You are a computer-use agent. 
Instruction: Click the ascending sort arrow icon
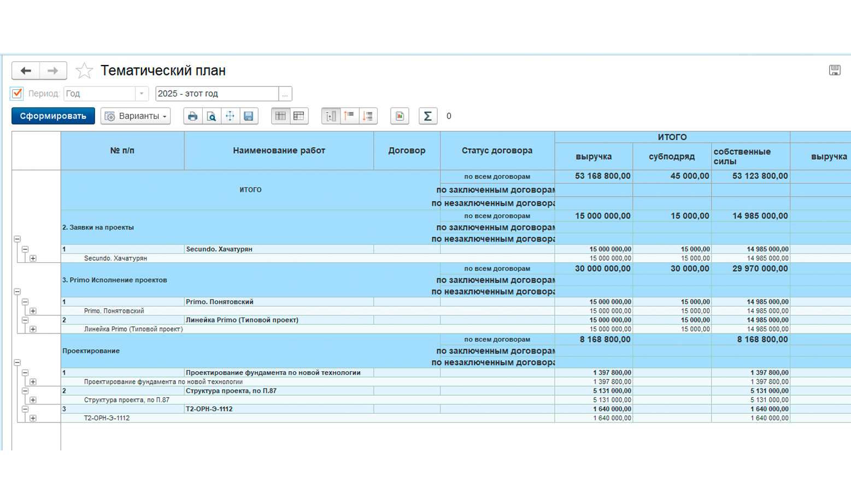click(x=349, y=116)
